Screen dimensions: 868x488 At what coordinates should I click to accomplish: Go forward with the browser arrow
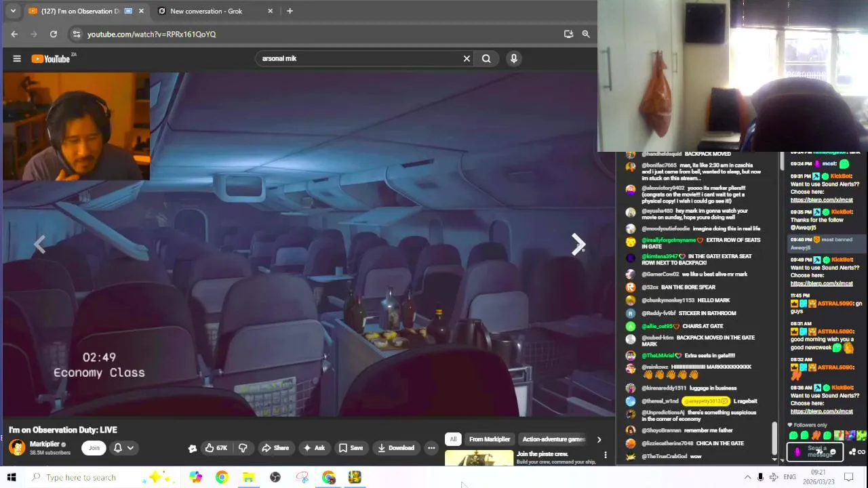[34, 34]
